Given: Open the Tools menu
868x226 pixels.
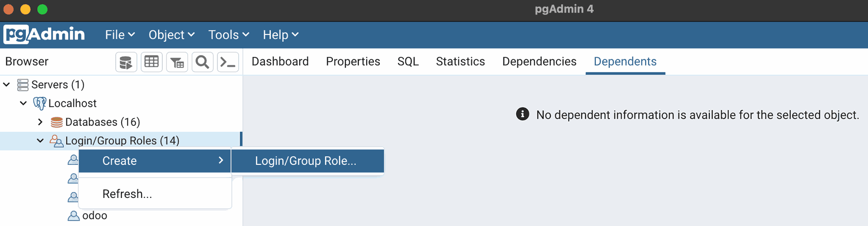Looking at the screenshot, I should pyautogui.click(x=228, y=35).
